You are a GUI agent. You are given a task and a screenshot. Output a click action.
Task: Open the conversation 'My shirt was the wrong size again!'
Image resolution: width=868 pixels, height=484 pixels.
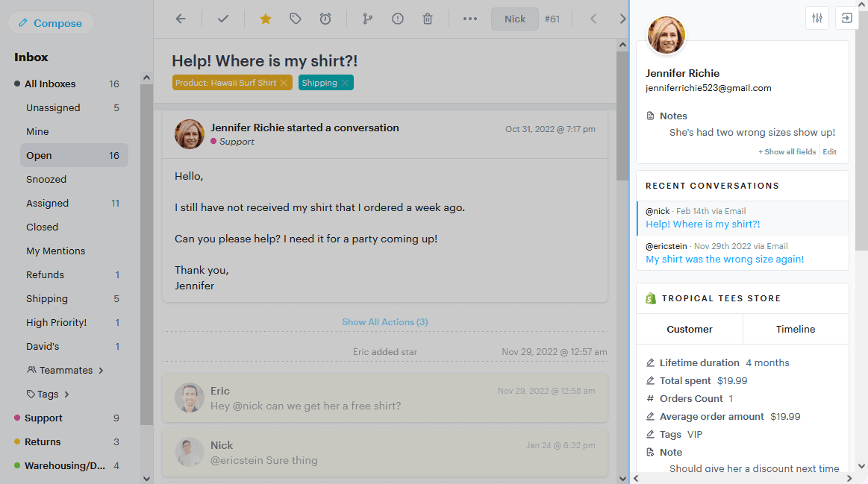point(723,258)
